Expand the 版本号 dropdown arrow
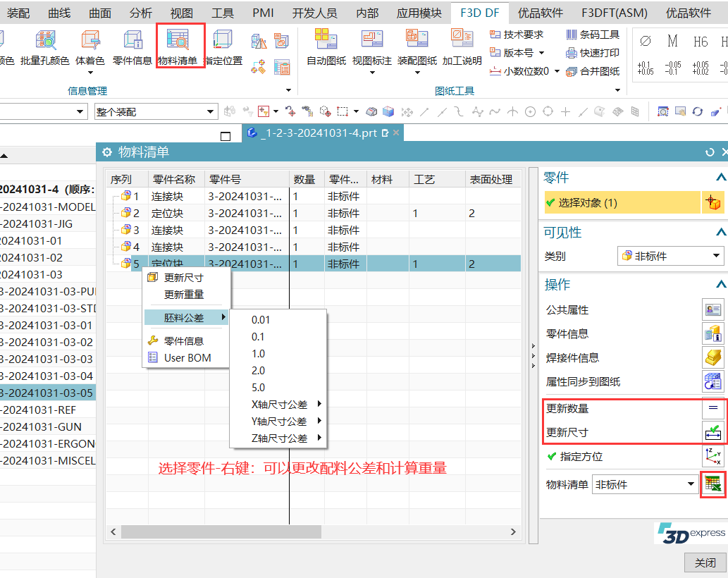The width and height of the screenshot is (728, 578). pos(541,53)
